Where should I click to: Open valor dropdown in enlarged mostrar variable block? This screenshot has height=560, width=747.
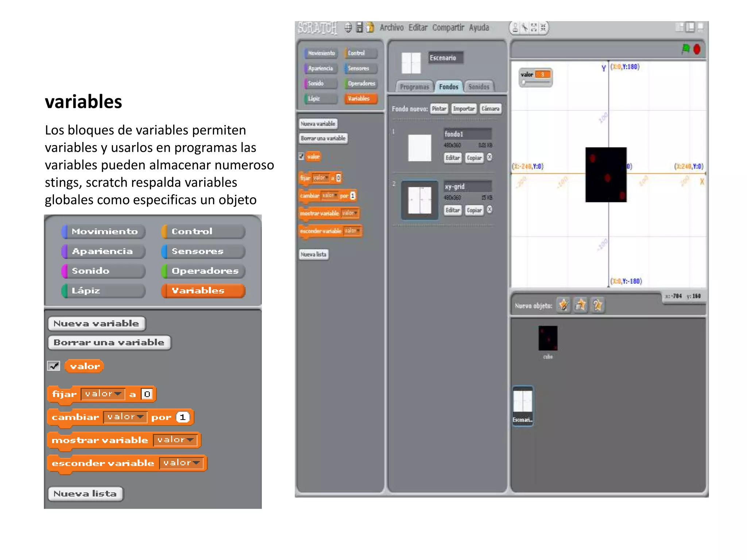[x=190, y=440]
